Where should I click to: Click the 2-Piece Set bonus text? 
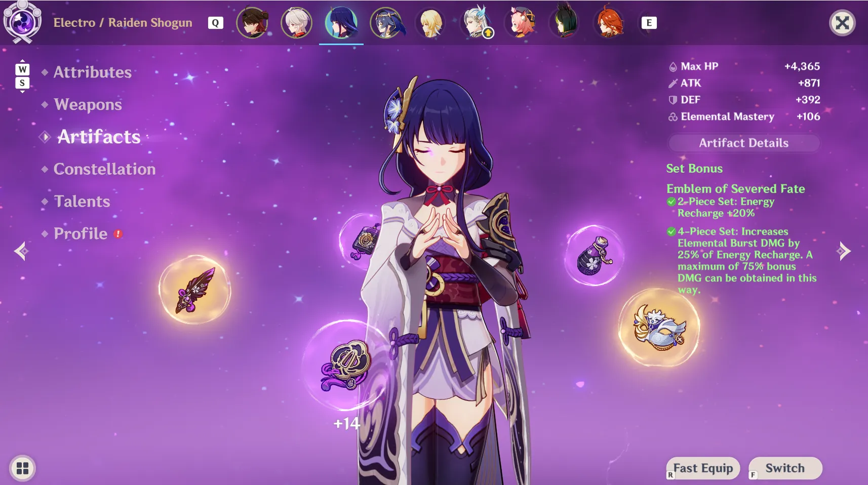point(726,207)
